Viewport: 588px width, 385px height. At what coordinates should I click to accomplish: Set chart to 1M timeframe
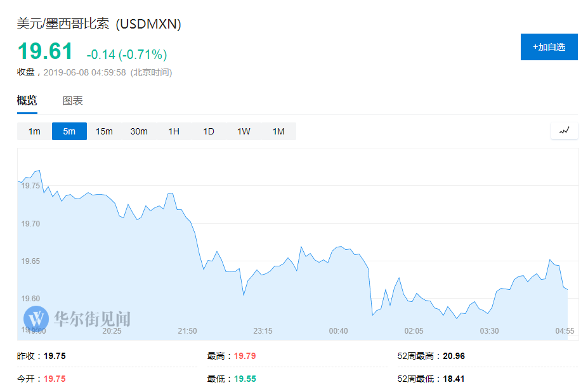(278, 131)
